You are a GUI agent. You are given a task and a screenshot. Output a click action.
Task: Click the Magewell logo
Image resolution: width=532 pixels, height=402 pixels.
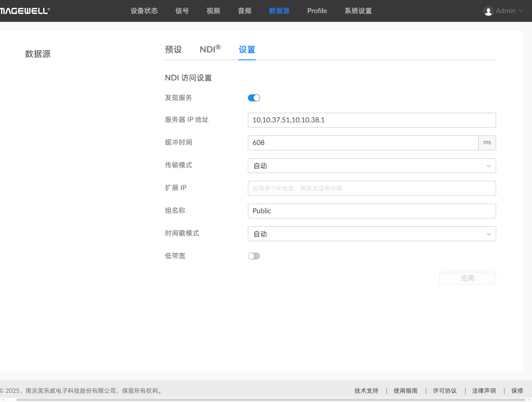point(24,11)
